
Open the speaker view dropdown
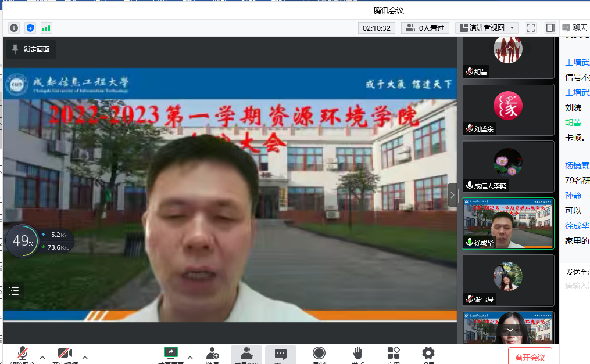click(487, 28)
